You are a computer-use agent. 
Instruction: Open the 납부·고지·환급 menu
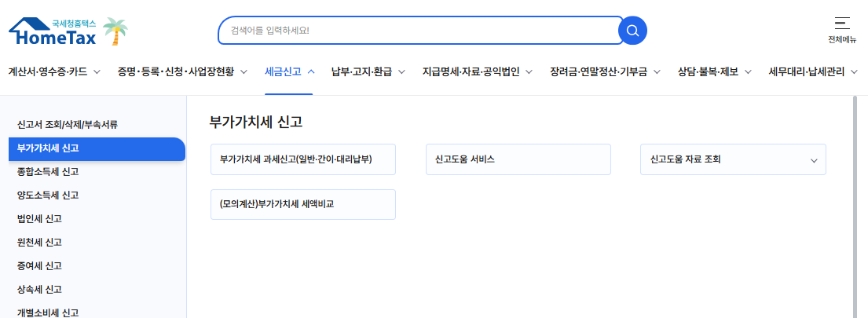pos(368,72)
